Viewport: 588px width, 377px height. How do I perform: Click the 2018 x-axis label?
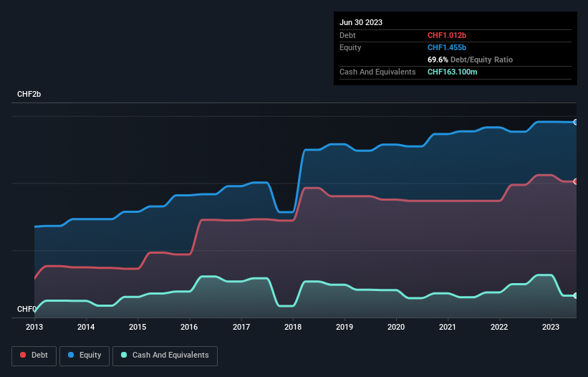pos(293,327)
